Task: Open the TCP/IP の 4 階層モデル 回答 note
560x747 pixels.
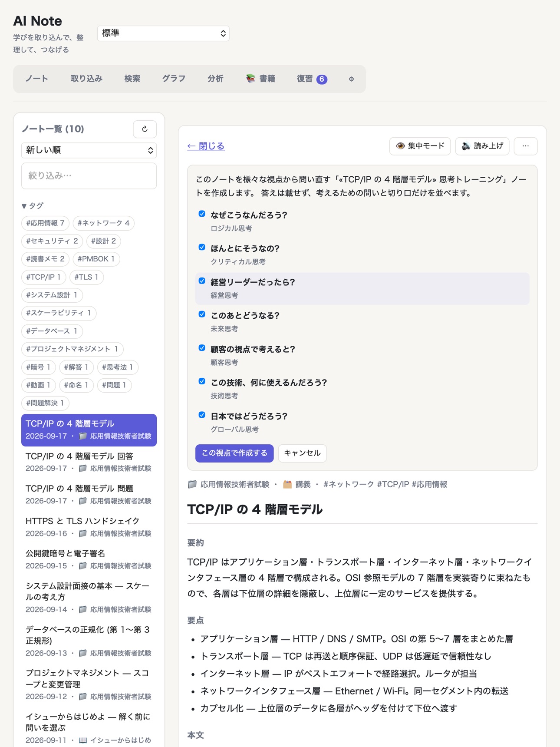Action: [x=89, y=462]
